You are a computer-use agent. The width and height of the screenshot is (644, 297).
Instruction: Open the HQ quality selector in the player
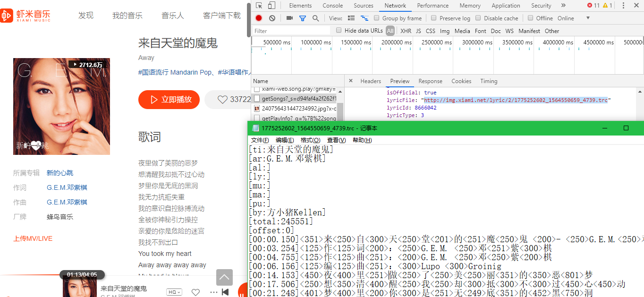(174, 292)
